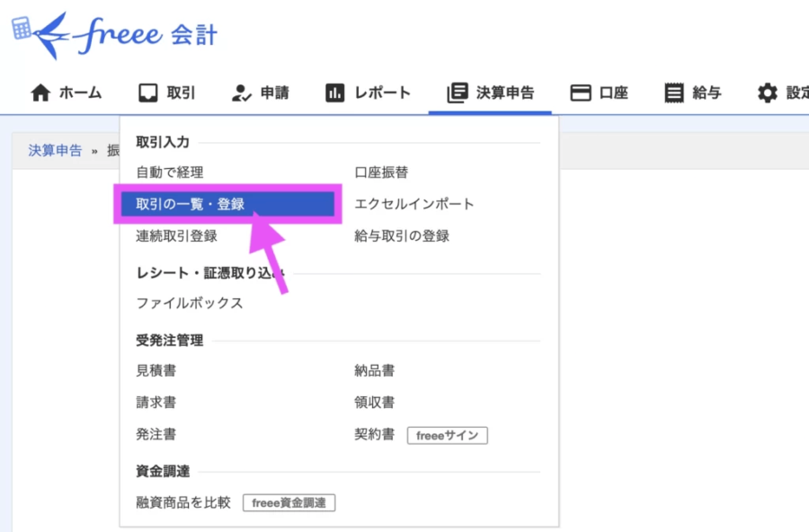
Task: Click the card icon next to 口座
Action: pos(581,93)
